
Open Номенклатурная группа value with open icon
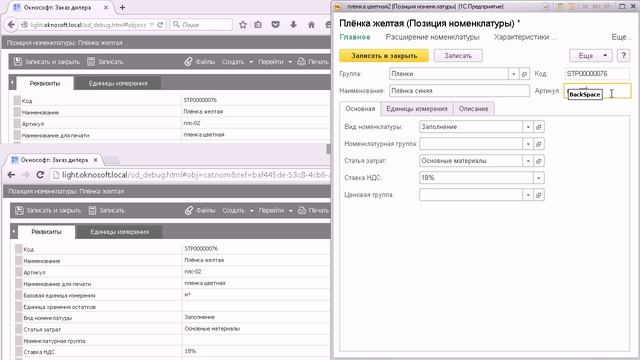click(539, 144)
